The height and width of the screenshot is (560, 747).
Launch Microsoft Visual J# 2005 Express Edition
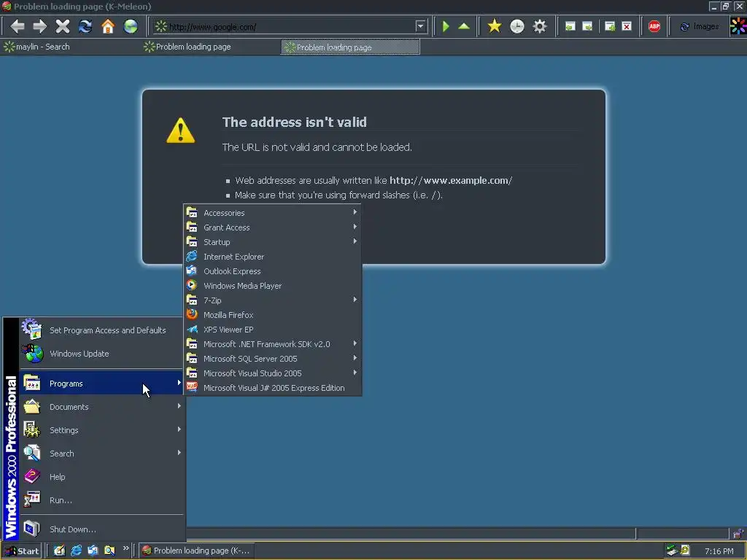click(273, 388)
